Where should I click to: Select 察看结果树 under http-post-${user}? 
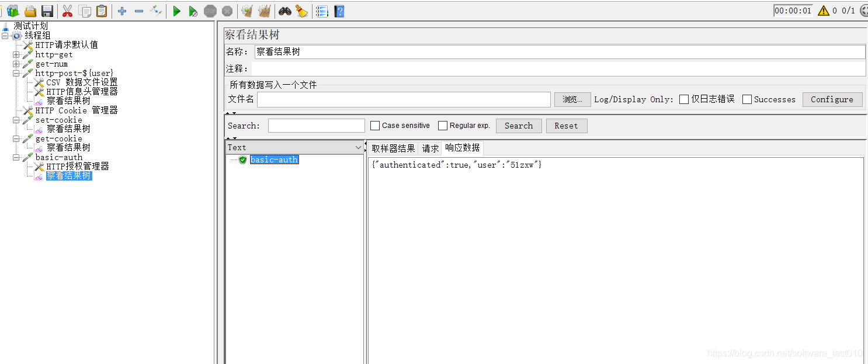pyautogui.click(x=68, y=101)
